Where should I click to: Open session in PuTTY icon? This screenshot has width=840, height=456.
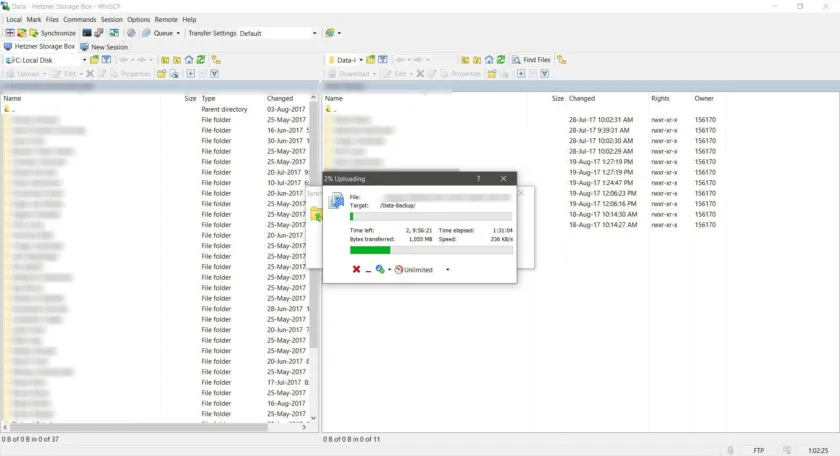(x=99, y=33)
